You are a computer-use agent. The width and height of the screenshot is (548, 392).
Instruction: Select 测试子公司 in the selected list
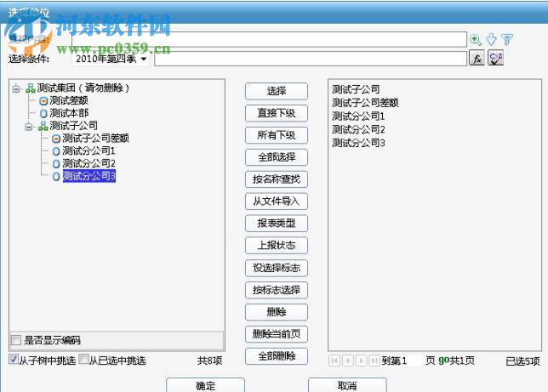(356, 89)
